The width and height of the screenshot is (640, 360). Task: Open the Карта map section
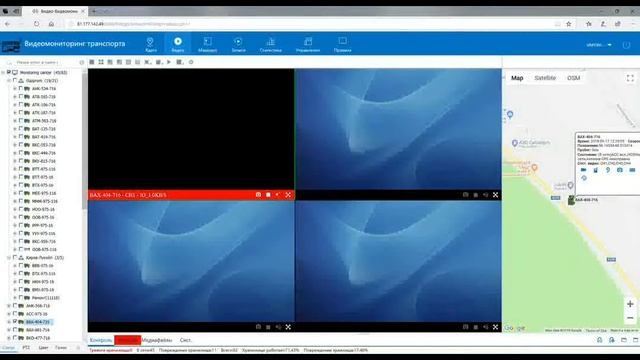pyautogui.click(x=150, y=44)
